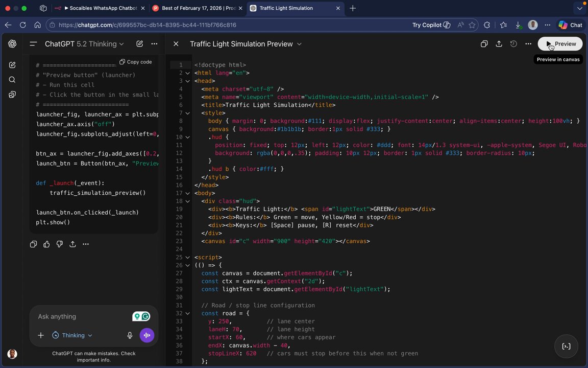
Task: Activate voice input with the microphone icon
Action: (130, 335)
